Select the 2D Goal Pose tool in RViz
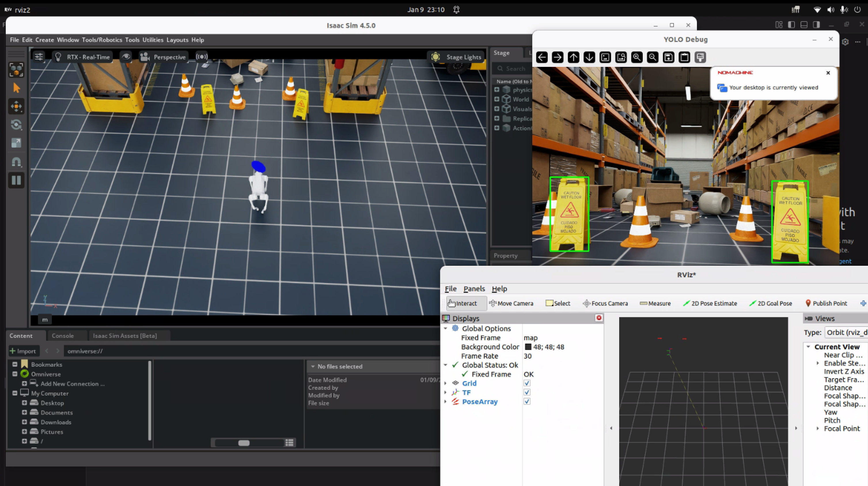 [x=771, y=303]
